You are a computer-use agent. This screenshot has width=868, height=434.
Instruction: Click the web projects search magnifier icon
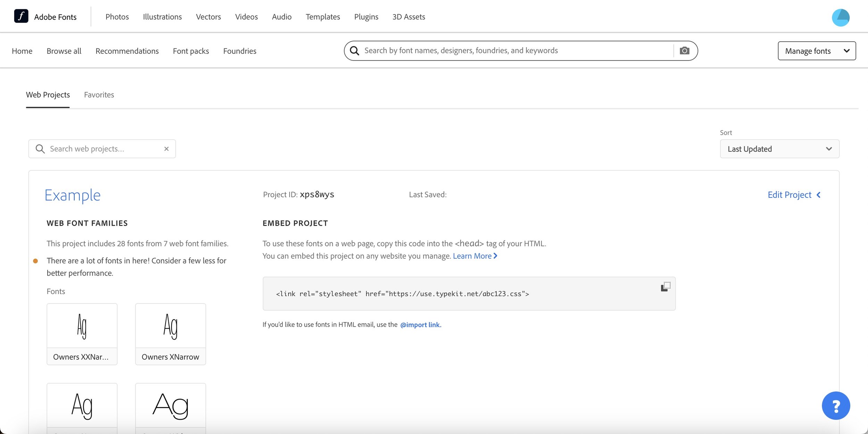(40, 149)
